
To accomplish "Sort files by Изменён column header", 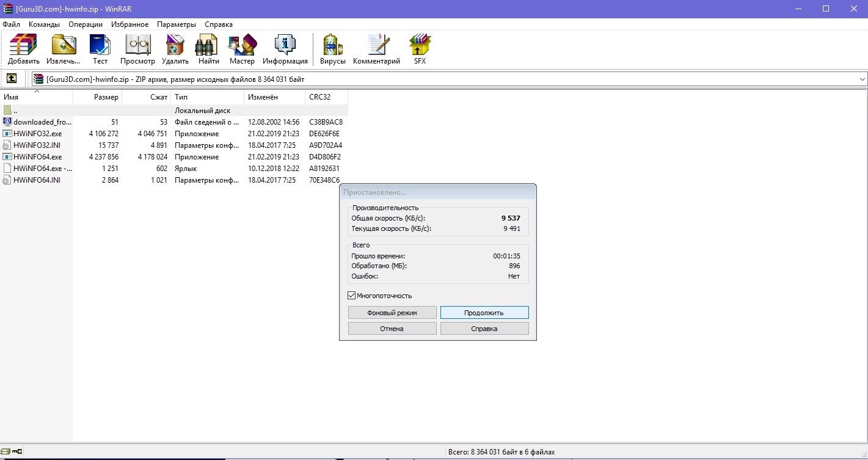I will pos(275,97).
